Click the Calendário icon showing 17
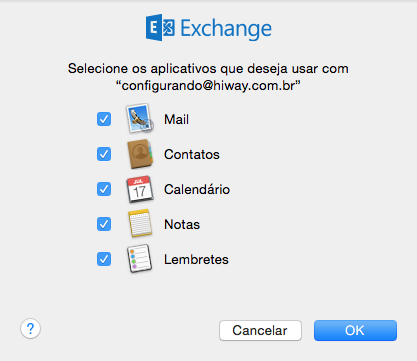417x361 pixels. 140,189
